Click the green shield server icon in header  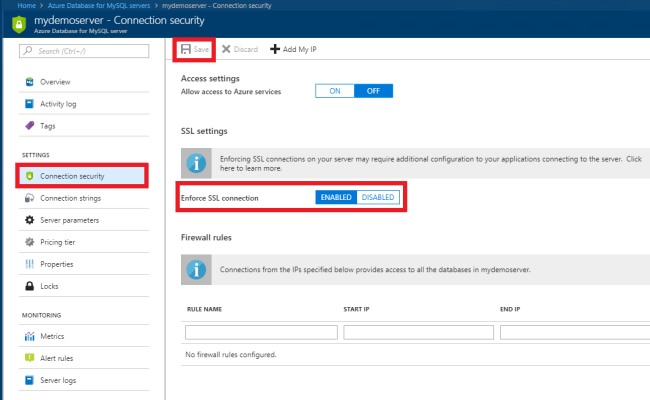pyautogui.click(x=19, y=24)
